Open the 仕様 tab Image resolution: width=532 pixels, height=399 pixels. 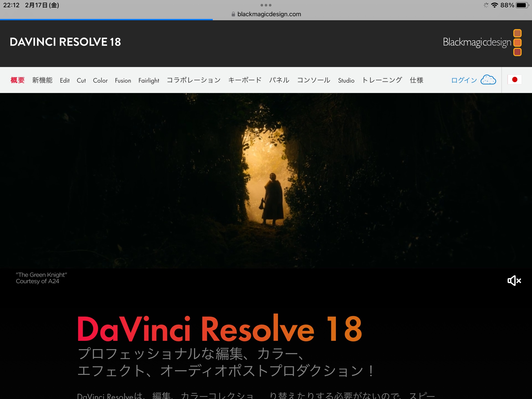point(417,80)
